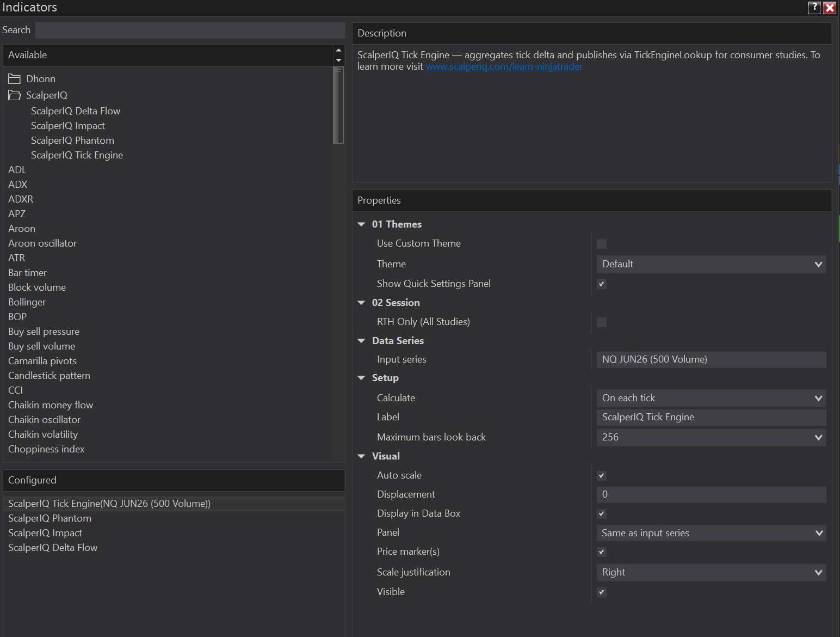Select the Chaikin money flow indicator
The width and height of the screenshot is (840, 637).
[x=51, y=405]
